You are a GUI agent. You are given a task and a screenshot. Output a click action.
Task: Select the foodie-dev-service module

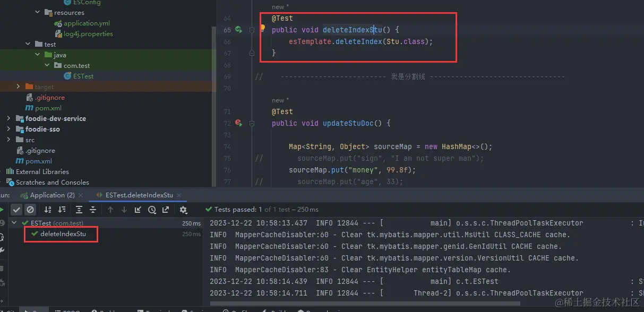click(x=56, y=118)
